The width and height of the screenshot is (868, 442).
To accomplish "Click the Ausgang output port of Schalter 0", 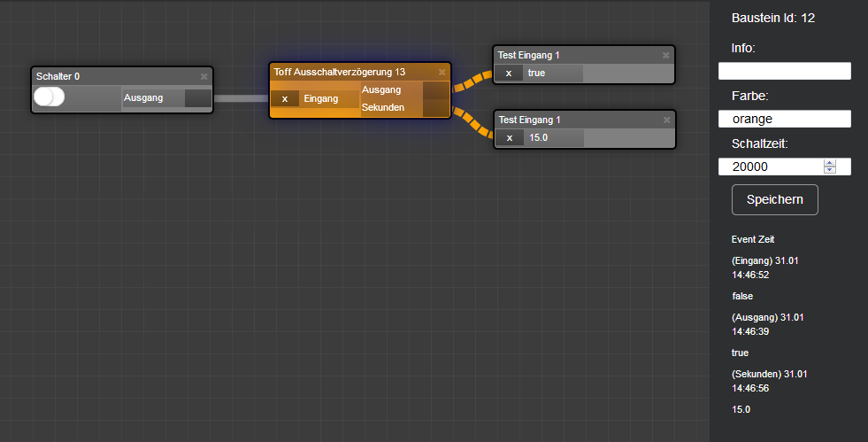I will point(197,98).
